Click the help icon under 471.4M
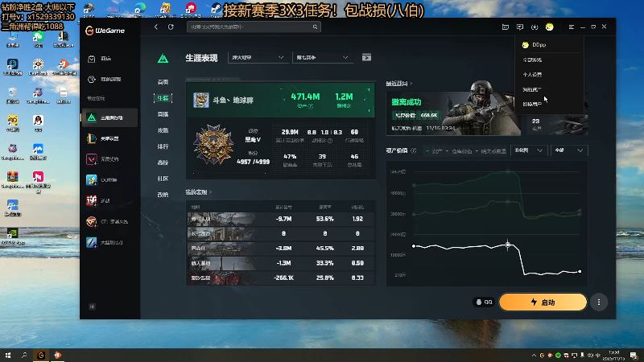The width and height of the screenshot is (644, 362). pyautogui.click(x=311, y=106)
